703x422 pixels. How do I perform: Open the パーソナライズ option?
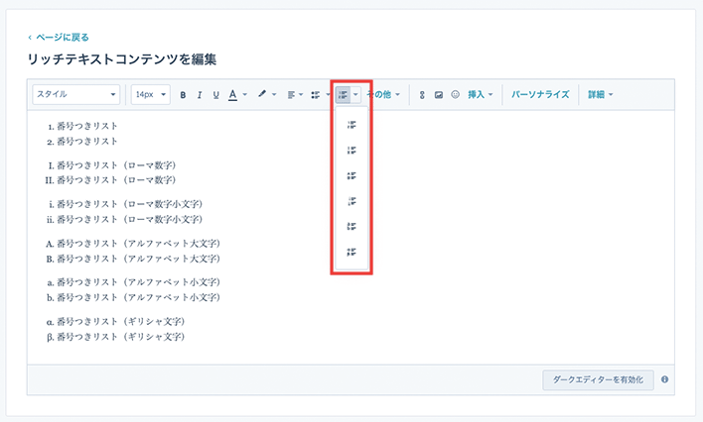click(540, 95)
